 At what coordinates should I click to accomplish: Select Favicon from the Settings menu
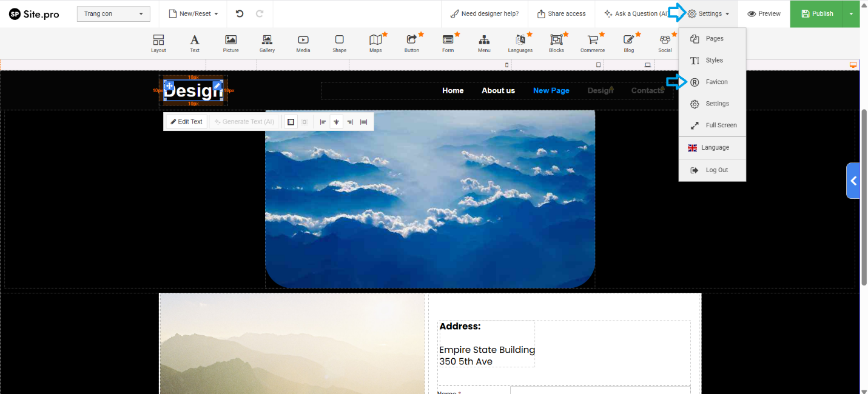716,82
